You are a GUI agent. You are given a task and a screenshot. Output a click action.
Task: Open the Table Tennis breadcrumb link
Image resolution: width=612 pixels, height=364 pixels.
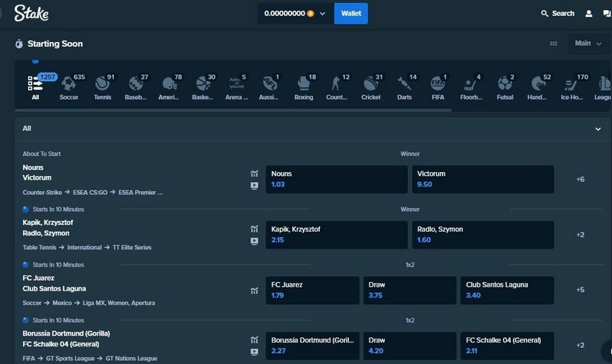40,247
